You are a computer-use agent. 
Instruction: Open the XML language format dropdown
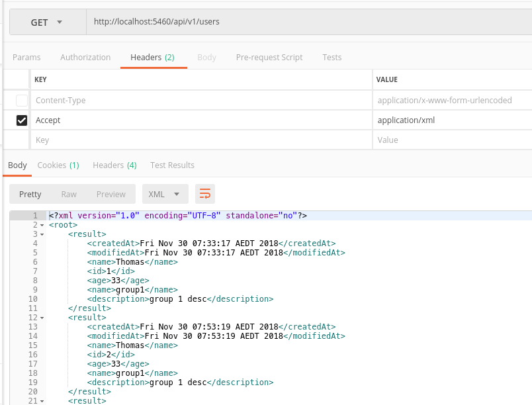[x=165, y=194]
